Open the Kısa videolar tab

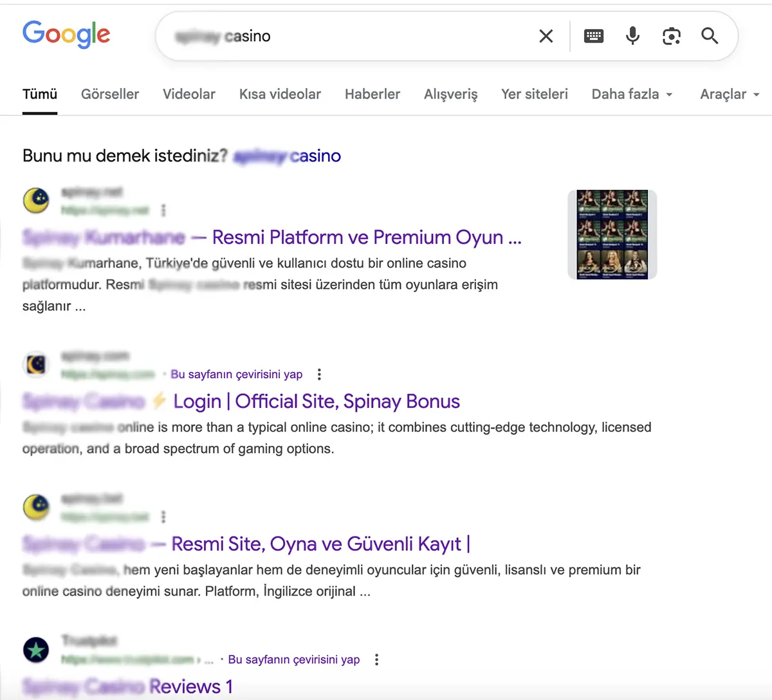(280, 94)
